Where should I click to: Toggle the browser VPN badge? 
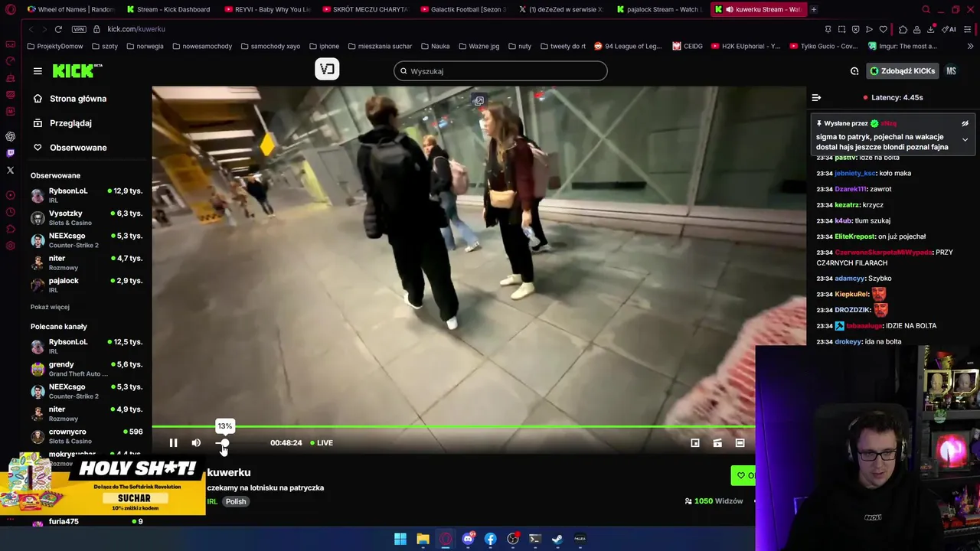[x=79, y=29]
